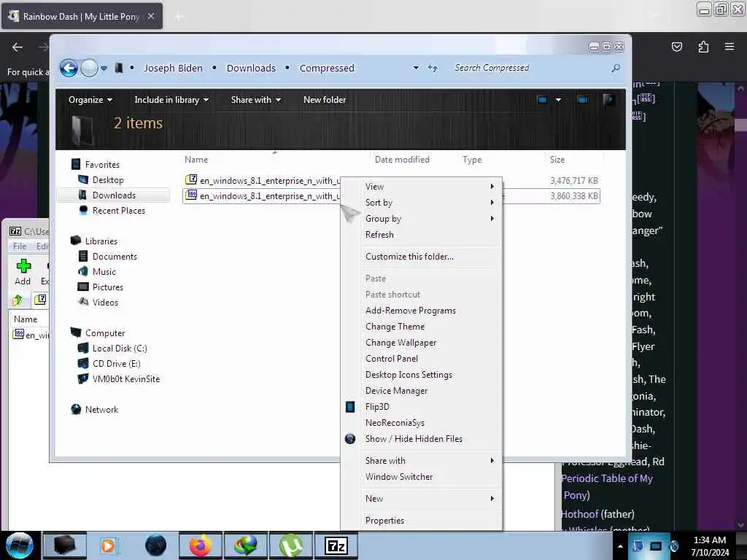Viewport: 747px width, 560px height.
Task: Open the recent locations dropdown arrow
Action: [x=104, y=68]
